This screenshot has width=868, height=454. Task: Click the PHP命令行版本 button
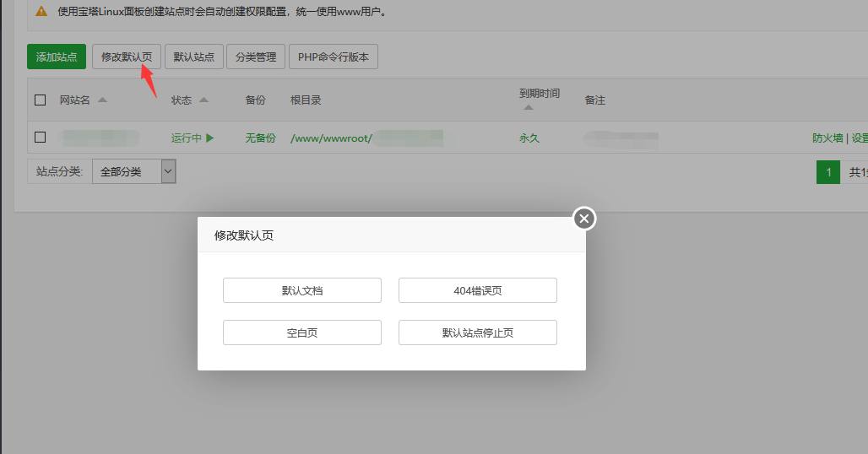[x=334, y=57]
